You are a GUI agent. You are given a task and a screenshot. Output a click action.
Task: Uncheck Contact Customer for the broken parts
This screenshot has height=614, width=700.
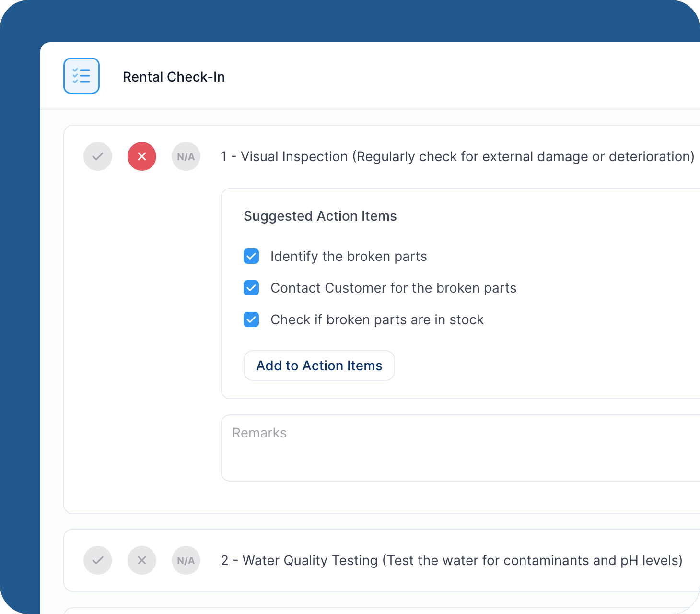pyautogui.click(x=251, y=288)
